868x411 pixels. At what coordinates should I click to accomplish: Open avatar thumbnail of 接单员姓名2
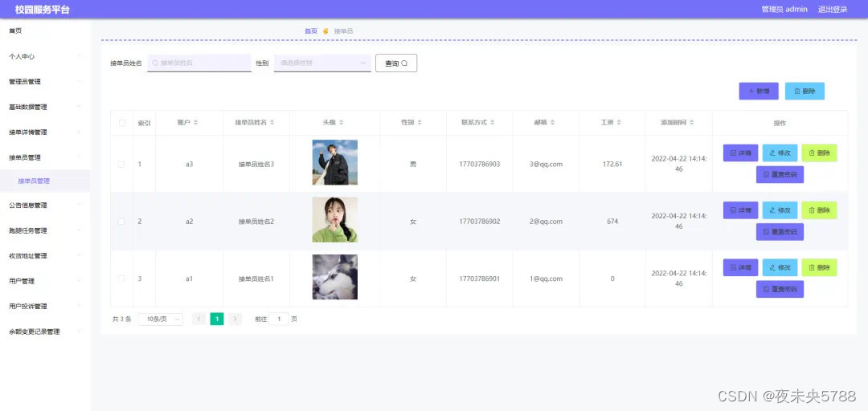tap(335, 220)
